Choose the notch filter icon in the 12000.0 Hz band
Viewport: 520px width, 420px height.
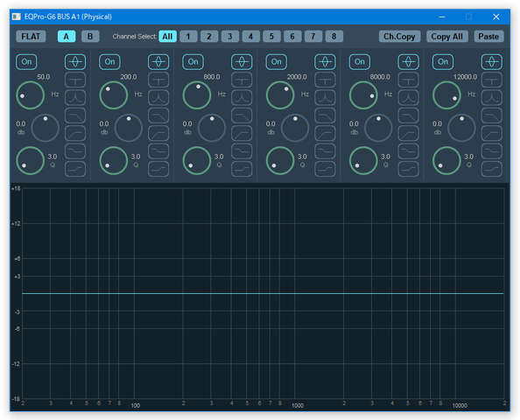(491, 80)
